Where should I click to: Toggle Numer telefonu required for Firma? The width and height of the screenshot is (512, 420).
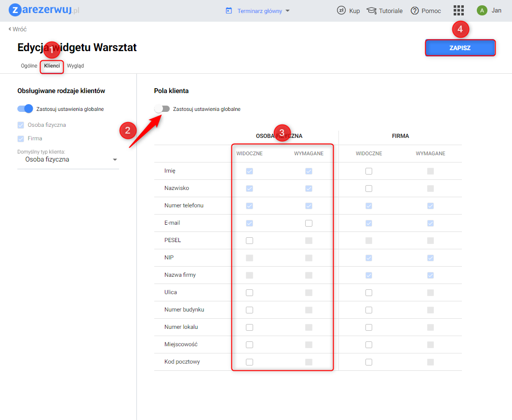[x=431, y=206]
